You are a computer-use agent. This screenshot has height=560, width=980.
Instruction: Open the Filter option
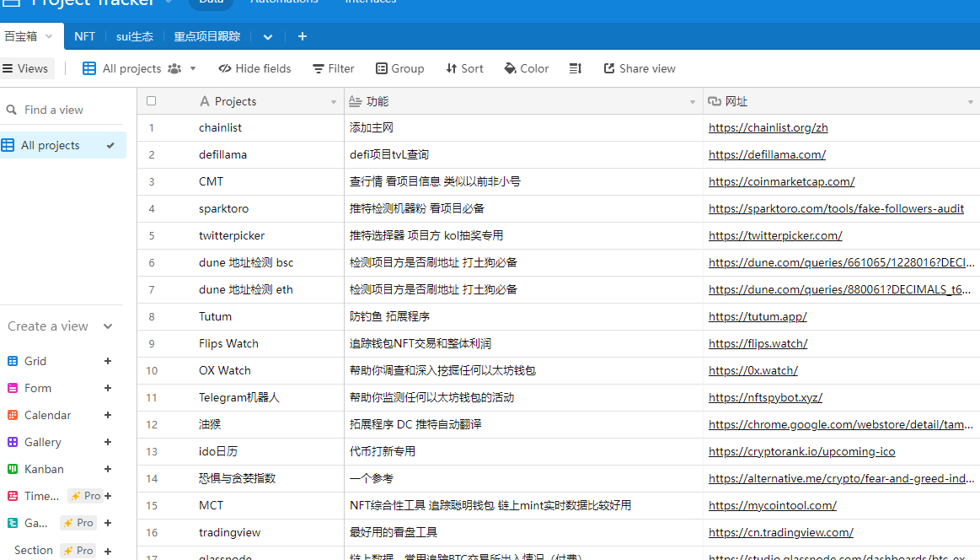point(333,68)
